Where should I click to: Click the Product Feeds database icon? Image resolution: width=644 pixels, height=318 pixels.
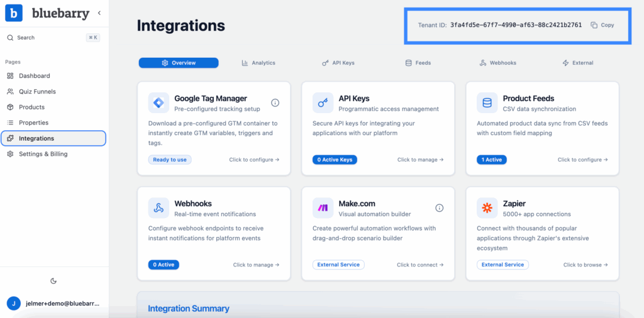[x=487, y=102]
